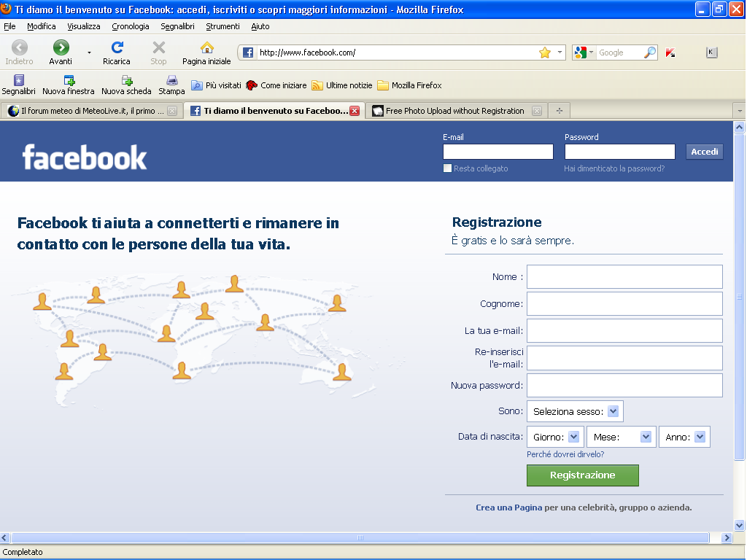Image resolution: width=747 pixels, height=560 pixels.
Task: Click the star icon in the address bar
Action: (546, 52)
